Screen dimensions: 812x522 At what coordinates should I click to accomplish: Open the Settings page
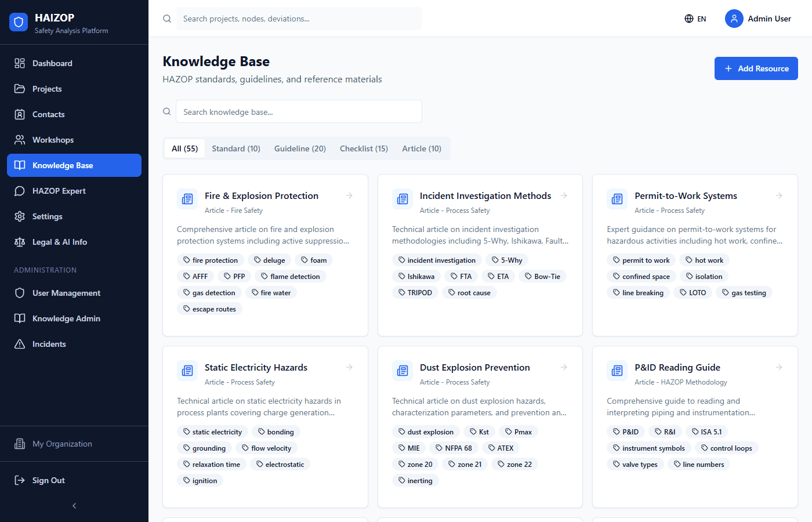46,216
